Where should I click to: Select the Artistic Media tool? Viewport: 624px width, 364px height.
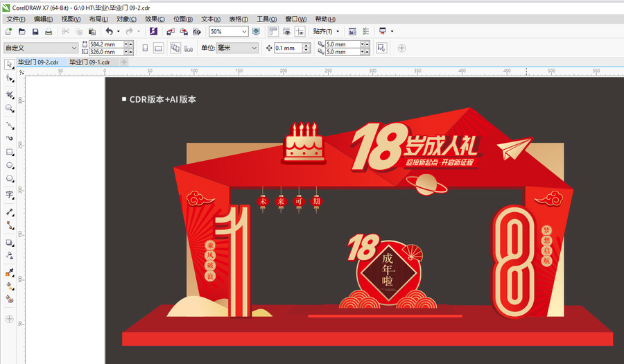10,138
